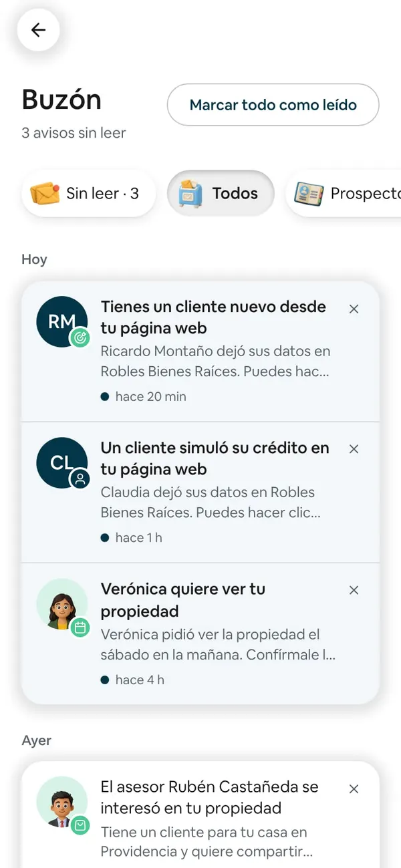Image resolution: width=401 pixels, height=868 pixels.
Task: Click the target badge on RM avatar
Action: click(80, 338)
